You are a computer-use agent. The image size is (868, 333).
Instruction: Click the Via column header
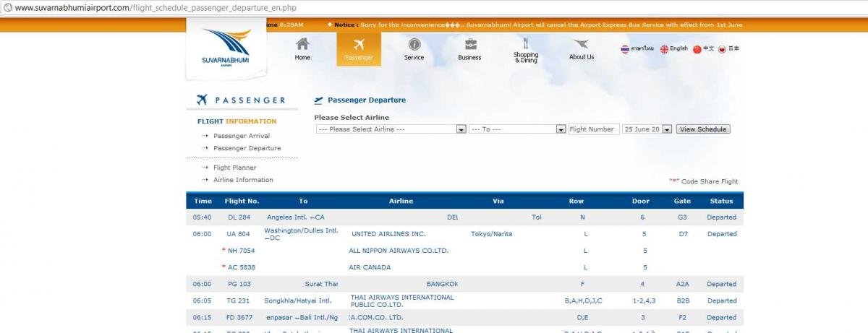click(x=498, y=201)
